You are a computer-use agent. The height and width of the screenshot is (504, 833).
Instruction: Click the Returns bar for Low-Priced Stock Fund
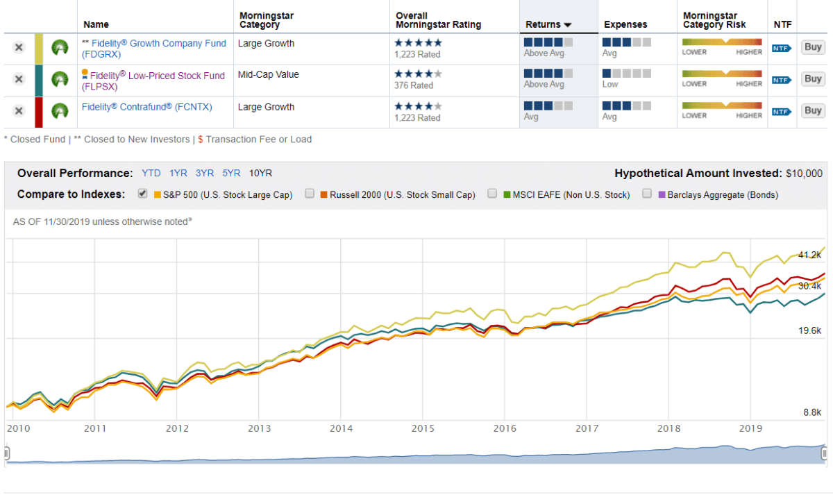(x=548, y=73)
